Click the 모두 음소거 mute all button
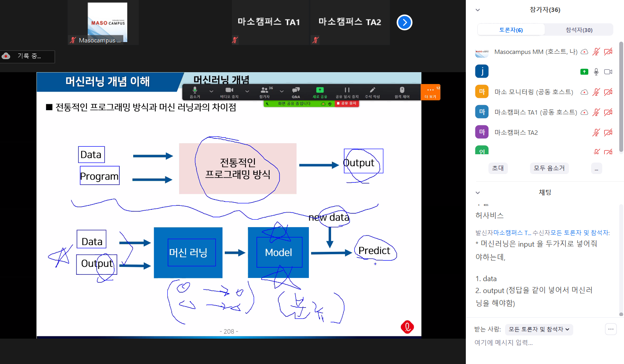The width and height of the screenshot is (624, 364). point(549,168)
